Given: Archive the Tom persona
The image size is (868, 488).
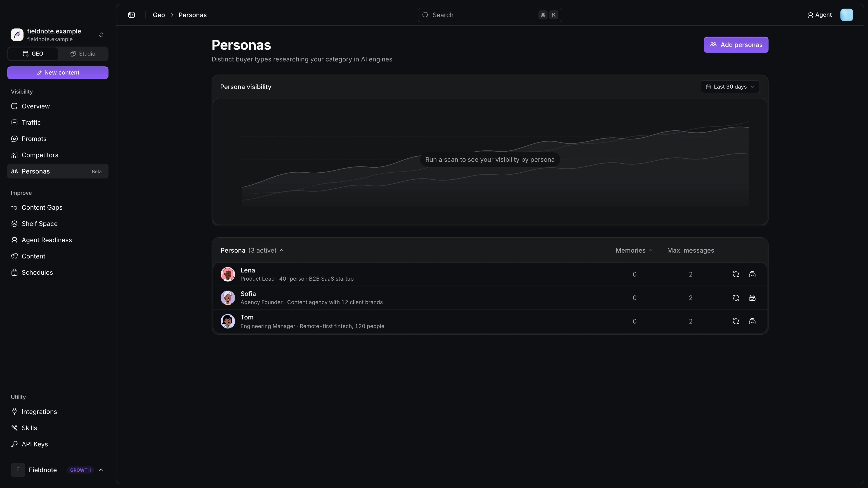Looking at the screenshot, I should (x=752, y=321).
